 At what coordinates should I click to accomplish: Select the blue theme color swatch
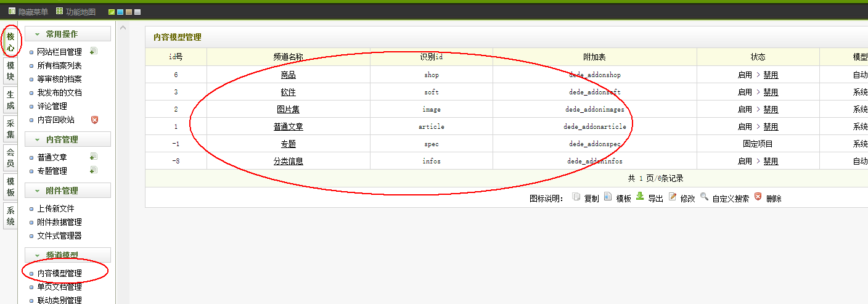pyautogui.click(x=120, y=12)
